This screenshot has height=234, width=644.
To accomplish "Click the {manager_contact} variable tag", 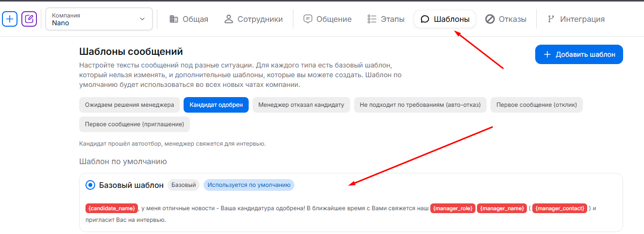I will pyautogui.click(x=559, y=208).
